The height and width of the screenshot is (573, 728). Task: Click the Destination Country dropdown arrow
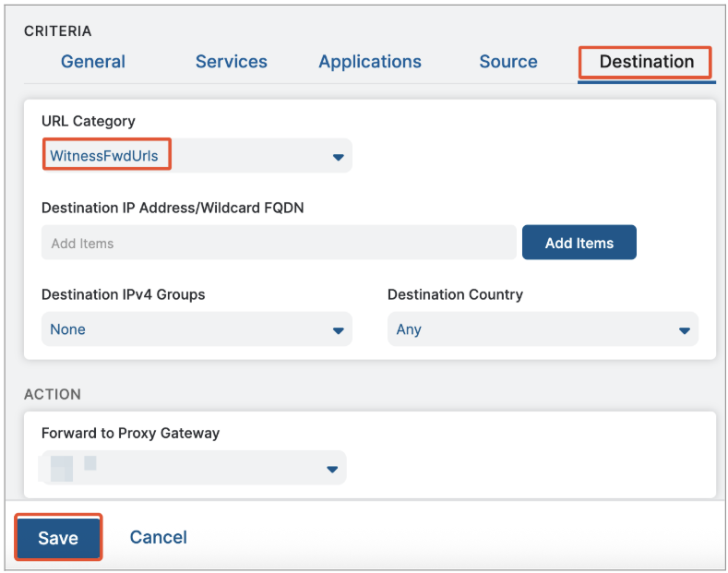click(x=685, y=330)
